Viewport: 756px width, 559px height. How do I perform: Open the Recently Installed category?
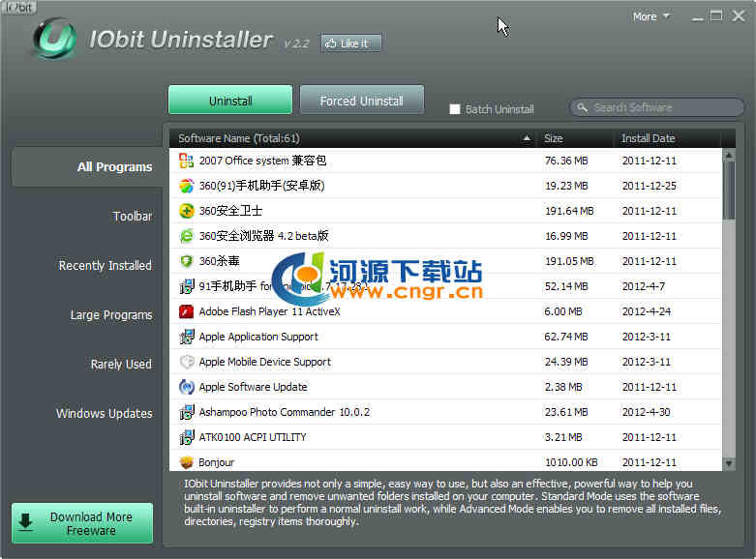(x=106, y=266)
